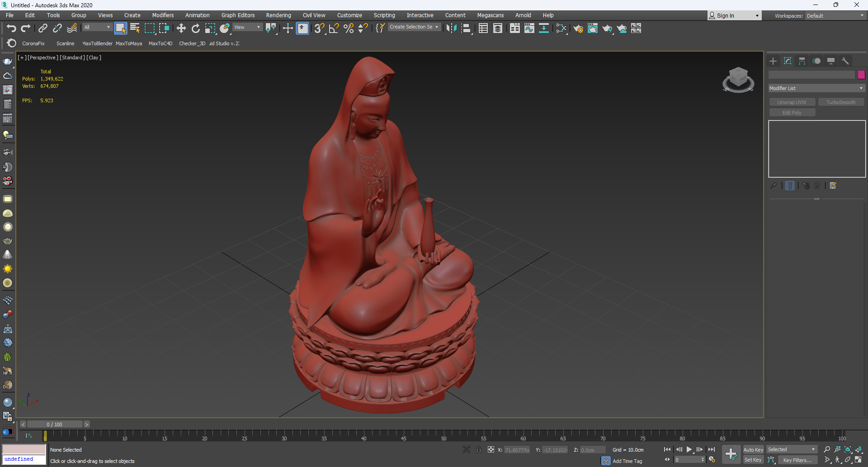Toggle 3D Snaps on
This screenshot has height=467, width=868.
pyautogui.click(x=320, y=29)
